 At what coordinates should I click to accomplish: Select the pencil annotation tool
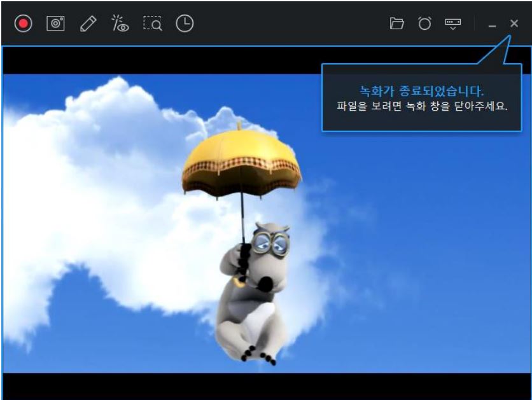pyautogui.click(x=87, y=24)
